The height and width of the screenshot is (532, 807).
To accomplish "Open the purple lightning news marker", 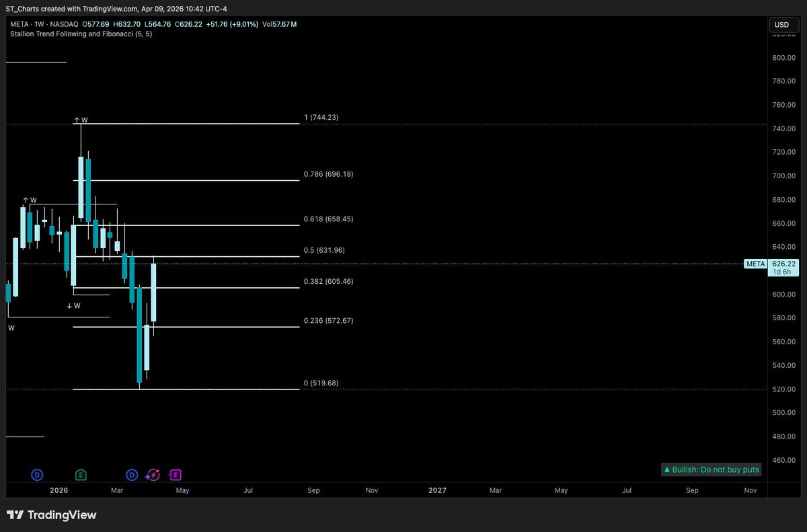I will tap(153, 475).
